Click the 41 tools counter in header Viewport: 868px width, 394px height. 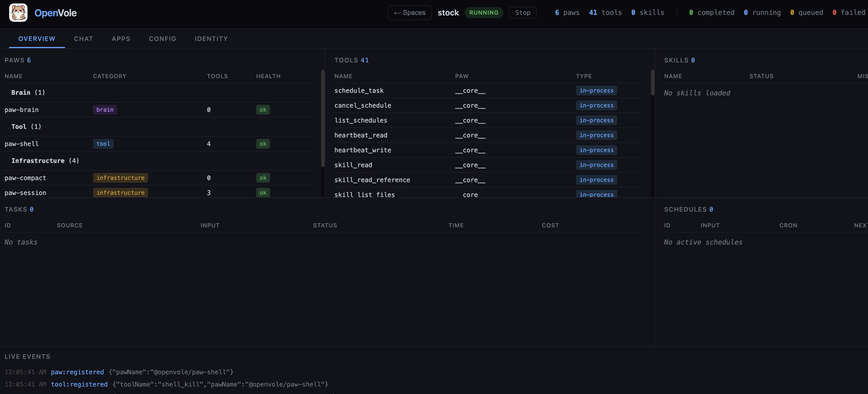605,13
